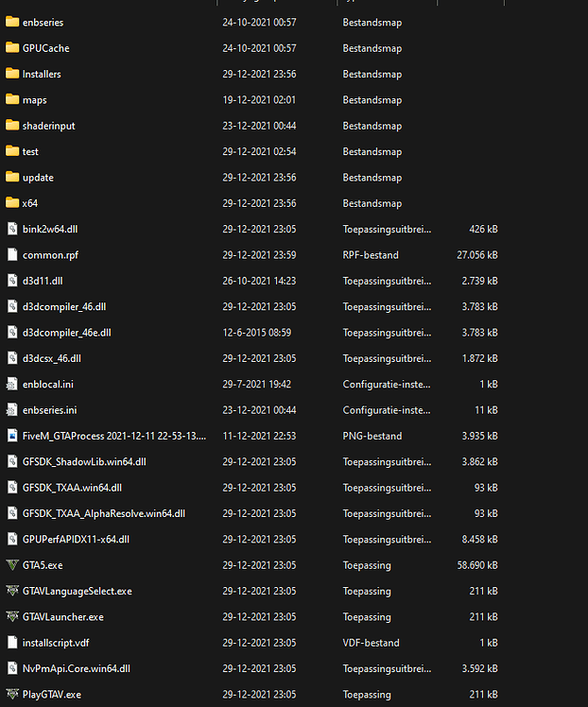The width and height of the screenshot is (588, 707).
Task: Select the GPUPerfAPIDX11-x64.dll file name
Action: coord(76,540)
